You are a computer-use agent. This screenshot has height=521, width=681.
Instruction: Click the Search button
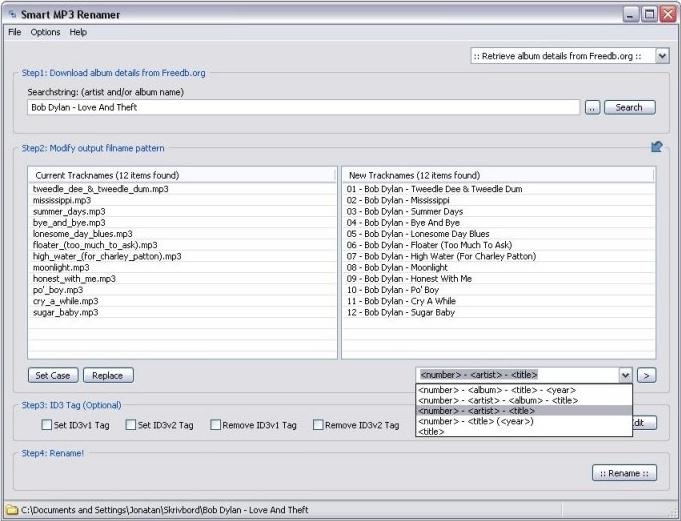click(629, 107)
